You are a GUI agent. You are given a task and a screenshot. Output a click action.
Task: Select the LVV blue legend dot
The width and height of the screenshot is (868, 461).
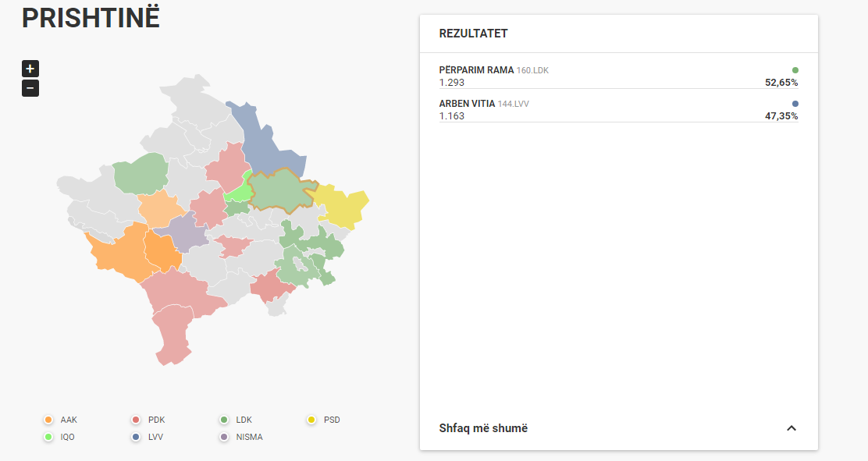[x=136, y=437]
